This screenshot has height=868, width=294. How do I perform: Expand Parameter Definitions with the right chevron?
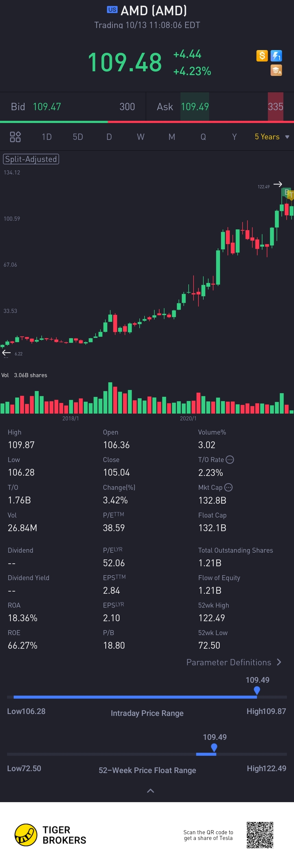279,662
